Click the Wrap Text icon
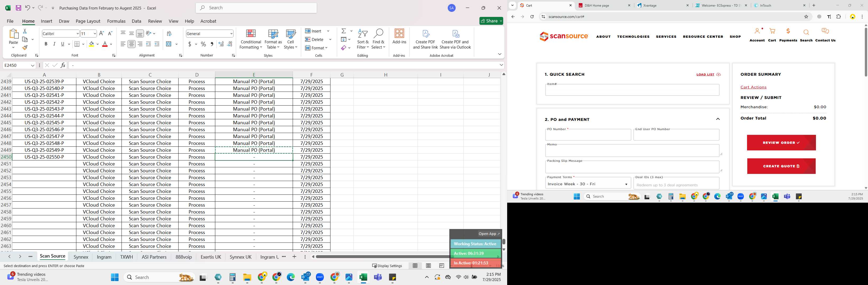The image size is (868, 285). coord(169,33)
